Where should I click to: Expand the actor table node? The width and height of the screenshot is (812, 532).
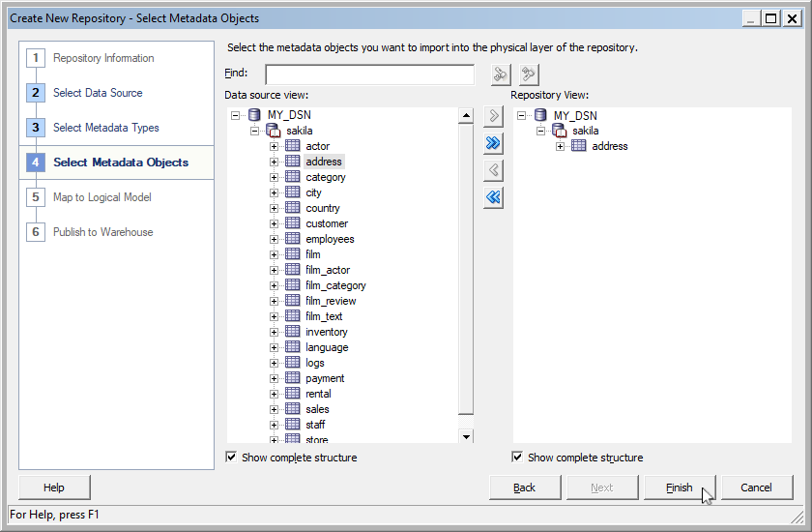[274, 147]
